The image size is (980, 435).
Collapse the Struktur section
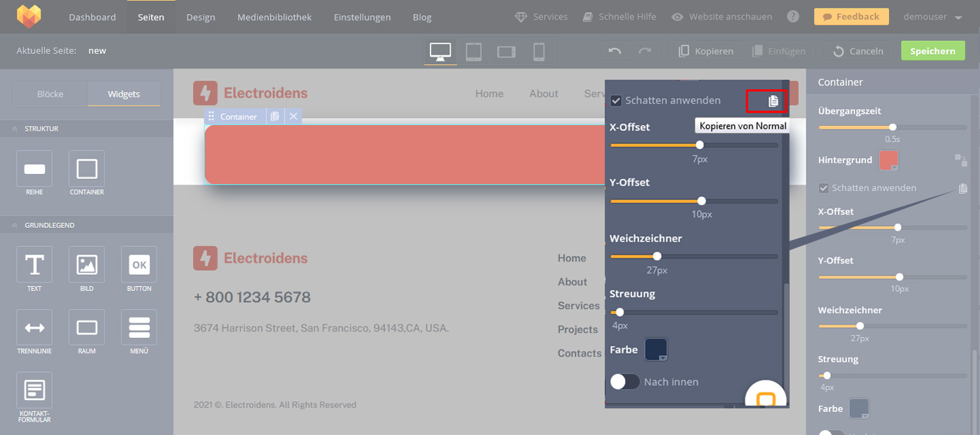[15, 129]
